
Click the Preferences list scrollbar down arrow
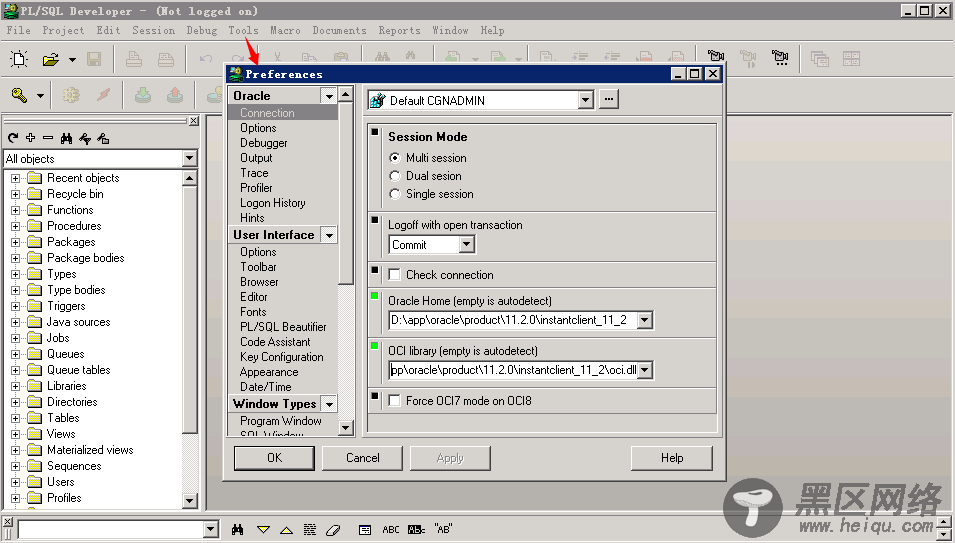(346, 427)
